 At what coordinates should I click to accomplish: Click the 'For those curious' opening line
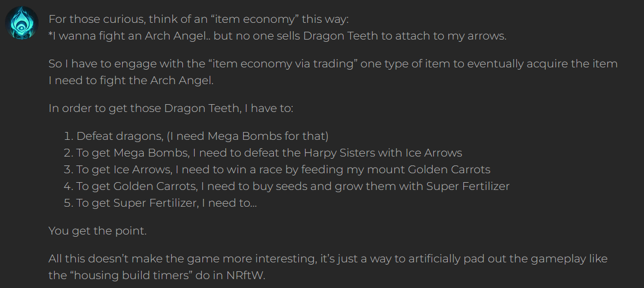[198, 19]
